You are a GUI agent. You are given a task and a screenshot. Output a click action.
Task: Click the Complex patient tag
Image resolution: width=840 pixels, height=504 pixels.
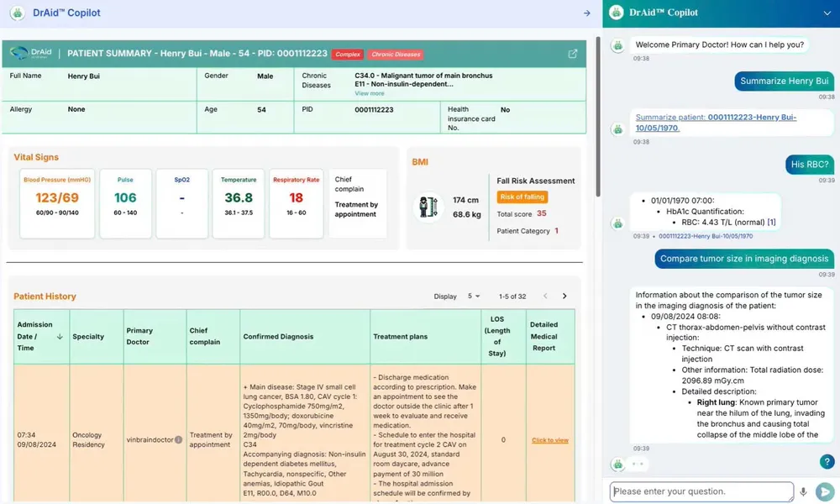[348, 55]
